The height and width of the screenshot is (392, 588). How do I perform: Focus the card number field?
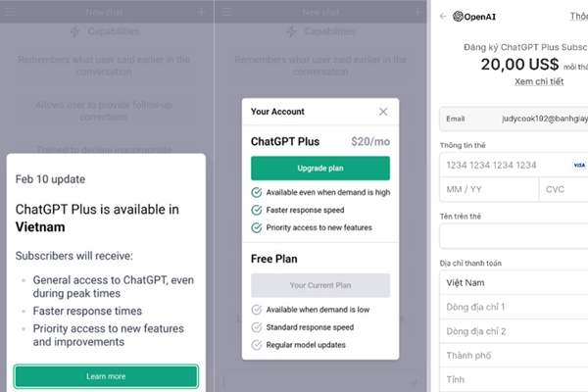500,165
